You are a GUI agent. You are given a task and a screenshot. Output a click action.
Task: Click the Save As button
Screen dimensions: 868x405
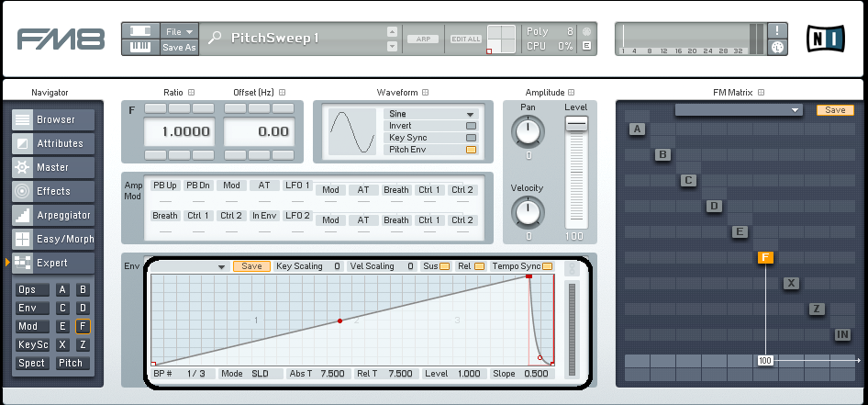pyautogui.click(x=179, y=48)
